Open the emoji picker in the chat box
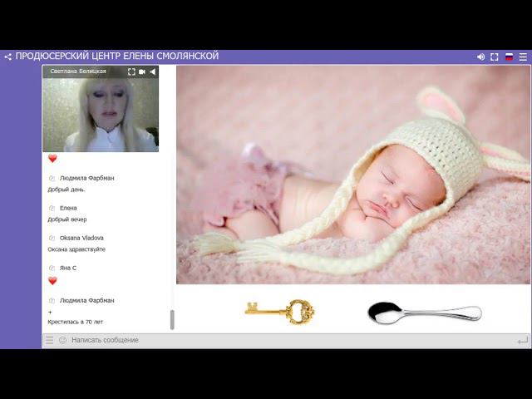The width and height of the screenshot is (532, 399). pyautogui.click(x=62, y=340)
